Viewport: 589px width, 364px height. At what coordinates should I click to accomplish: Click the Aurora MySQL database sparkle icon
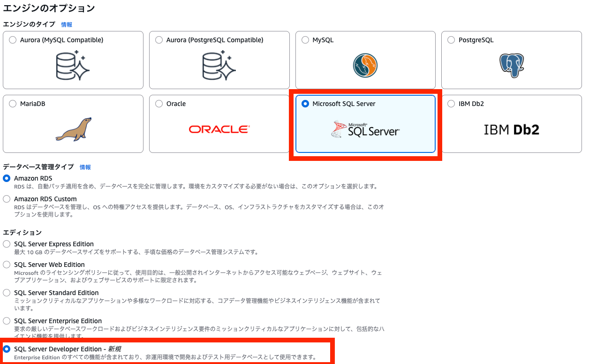tap(73, 66)
